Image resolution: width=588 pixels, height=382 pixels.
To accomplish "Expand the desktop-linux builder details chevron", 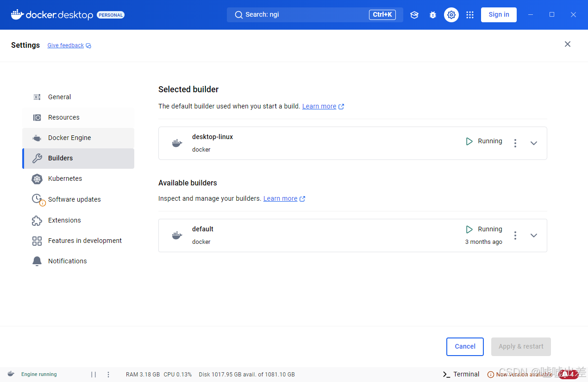I will click(534, 143).
